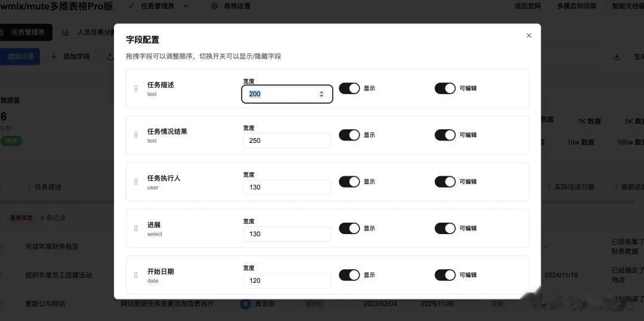The image size is (644, 321).
Task: Click the 宽度 input showing 250
Action: tap(287, 141)
